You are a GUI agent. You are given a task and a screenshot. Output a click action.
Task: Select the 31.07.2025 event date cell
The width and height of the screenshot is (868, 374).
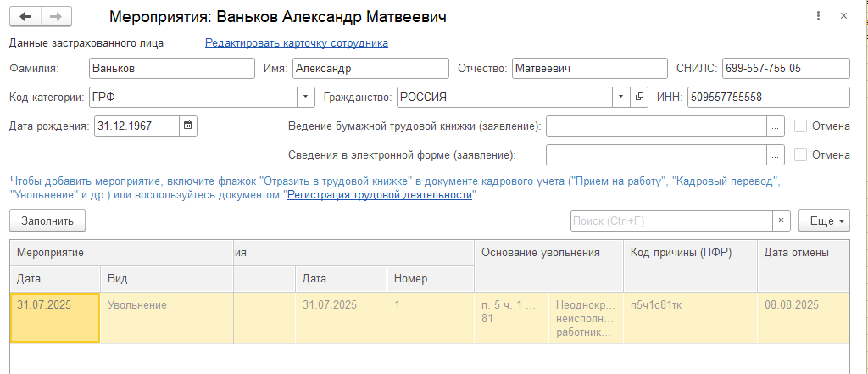pyautogui.click(x=55, y=318)
